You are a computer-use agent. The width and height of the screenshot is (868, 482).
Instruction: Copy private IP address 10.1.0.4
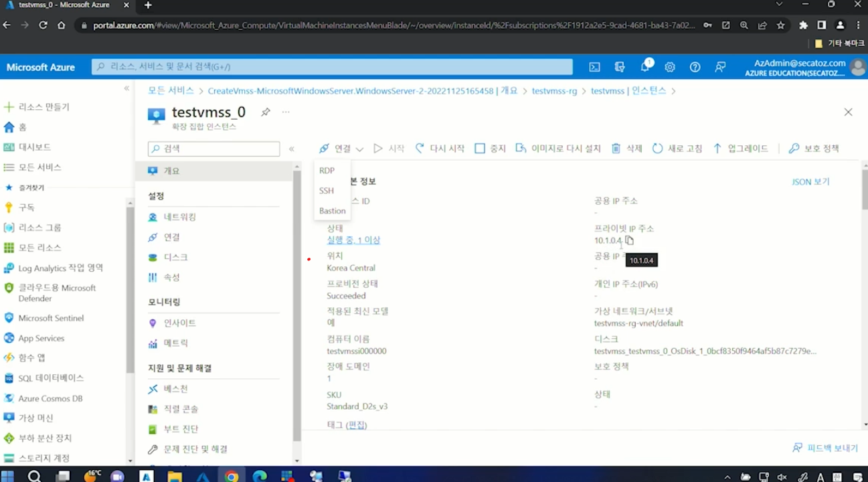(629, 240)
